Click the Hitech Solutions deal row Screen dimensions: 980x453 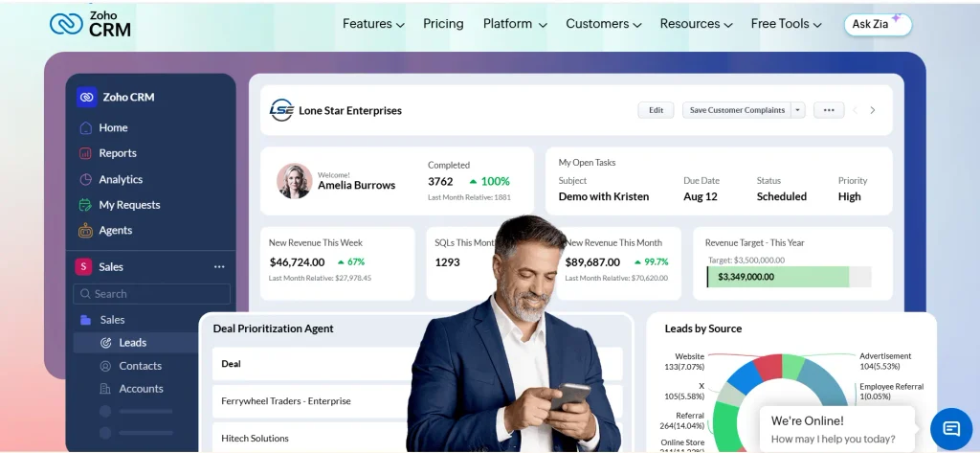click(255, 438)
